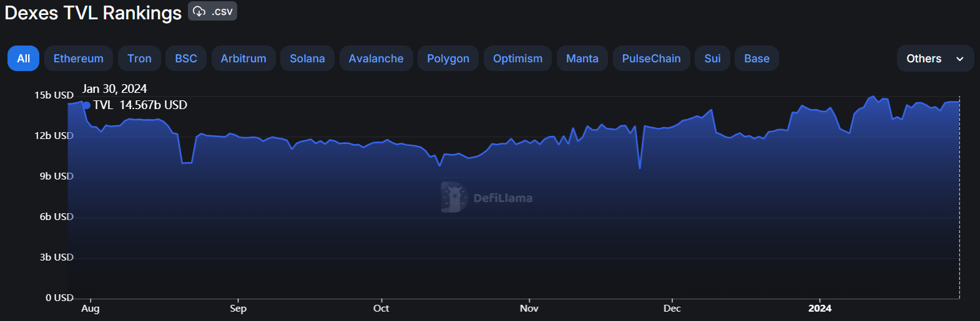Open the Others chains dropdown
Viewport: 980px width, 321px height.
[x=935, y=59]
